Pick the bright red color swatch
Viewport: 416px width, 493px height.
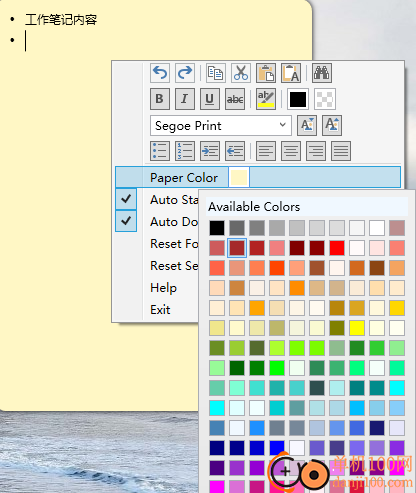click(337, 248)
